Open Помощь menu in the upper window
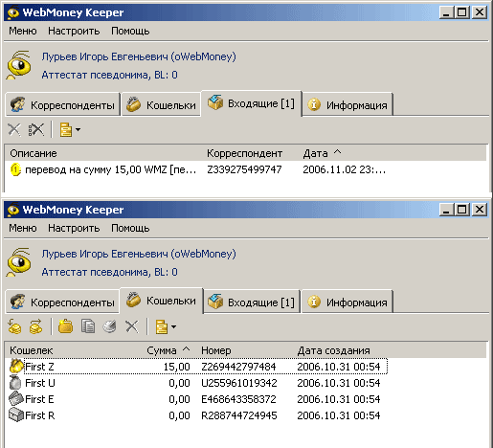This screenshot has width=493, height=448. click(130, 31)
